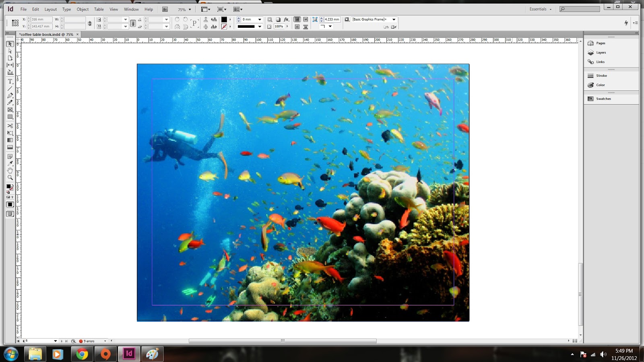Open the Basic Graphics Frame style dropdown

coord(394,19)
